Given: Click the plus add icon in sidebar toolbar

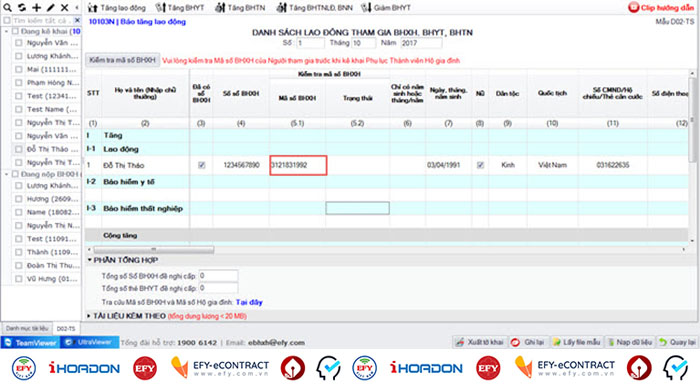Looking at the screenshot, I should click(x=37, y=8).
